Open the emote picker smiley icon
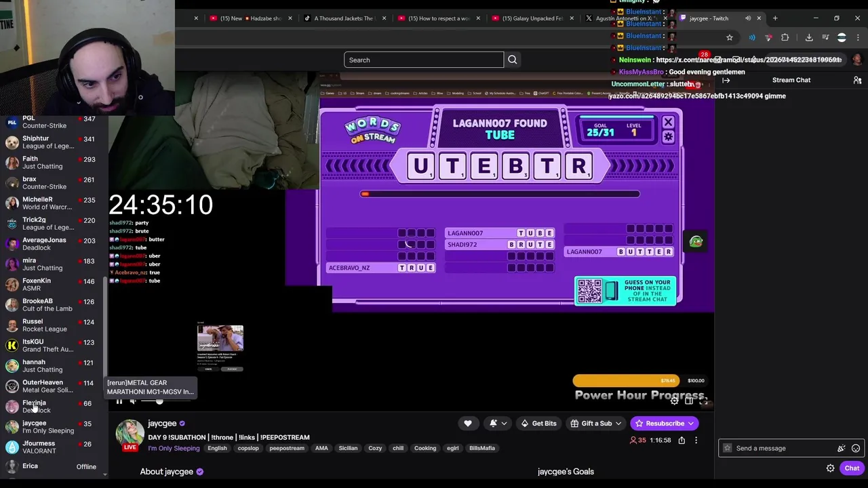This screenshot has height=488, width=868. (856, 448)
